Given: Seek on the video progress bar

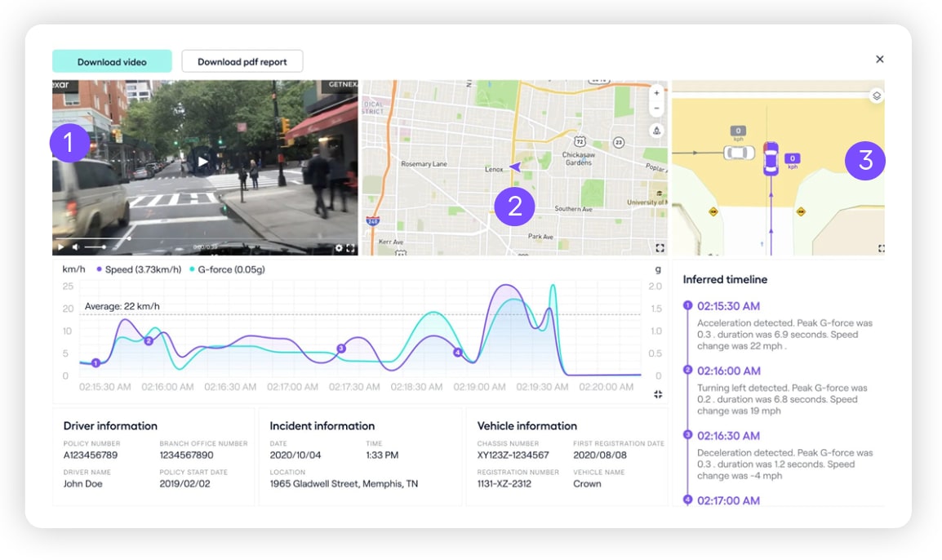Looking at the screenshot, I should click(x=205, y=238).
